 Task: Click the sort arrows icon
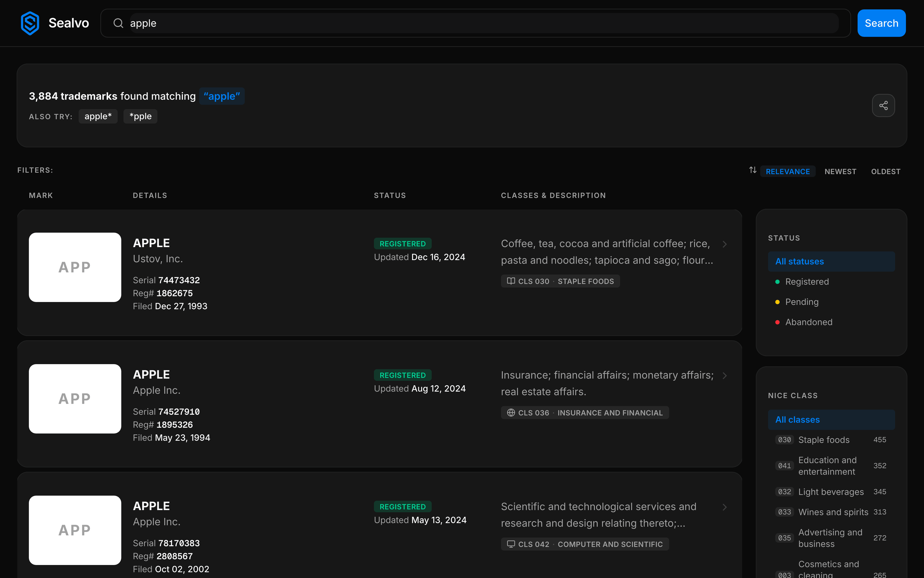tap(753, 170)
